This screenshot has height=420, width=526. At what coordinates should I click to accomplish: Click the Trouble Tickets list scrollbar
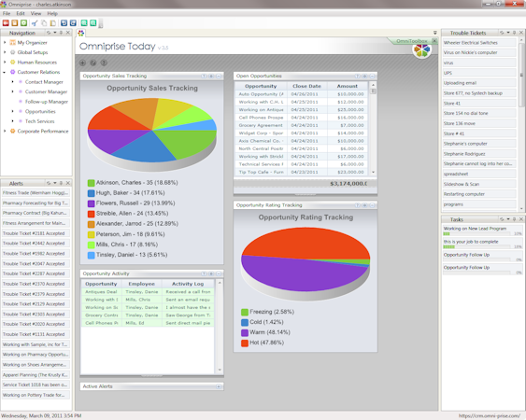coord(521,124)
